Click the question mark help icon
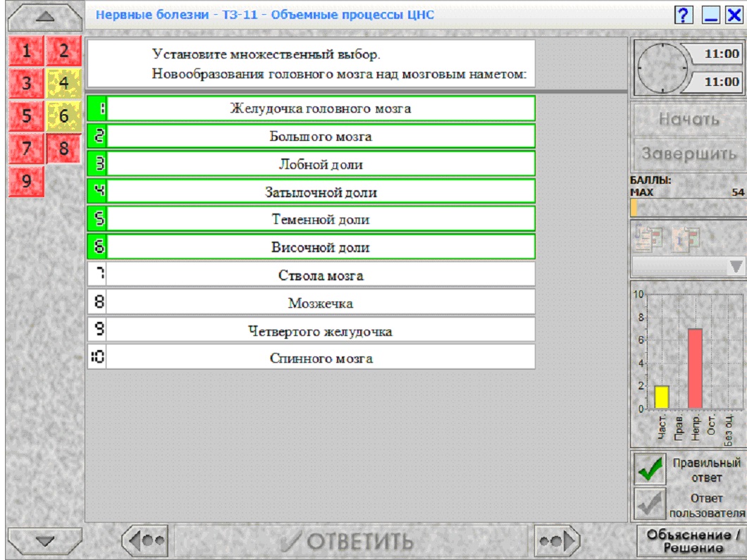The height and width of the screenshot is (560, 747). 683,15
